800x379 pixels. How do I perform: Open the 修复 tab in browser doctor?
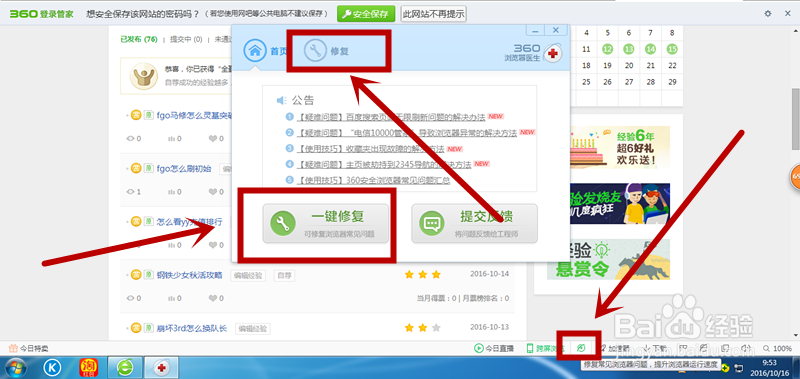click(x=327, y=50)
